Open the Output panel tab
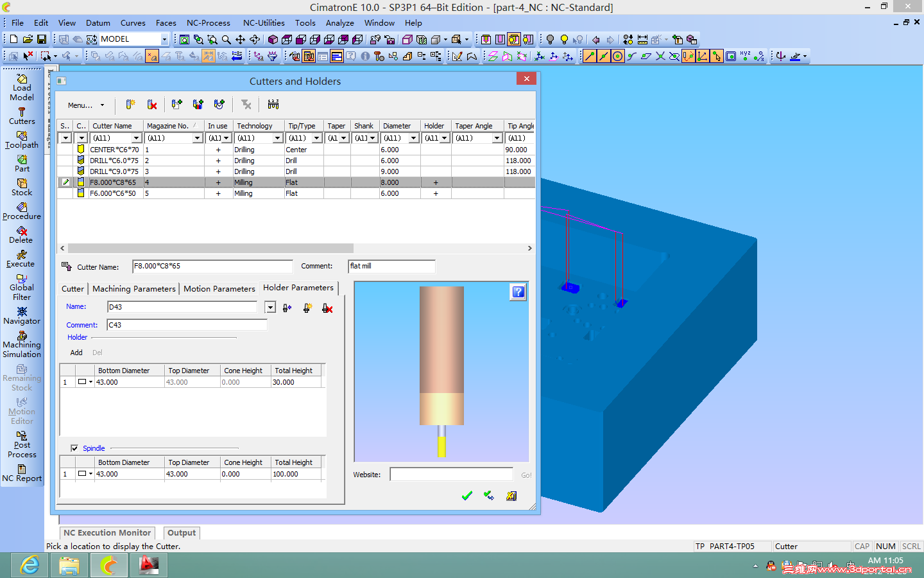 coord(182,533)
